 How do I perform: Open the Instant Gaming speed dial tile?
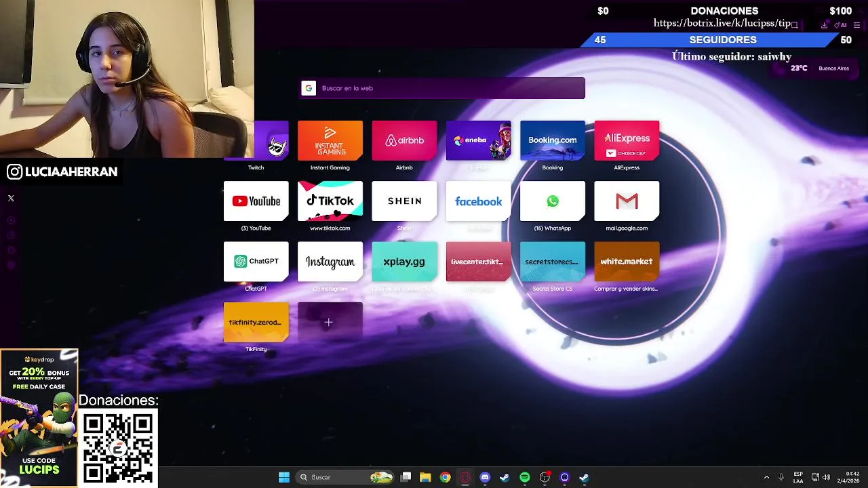point(330,140)
